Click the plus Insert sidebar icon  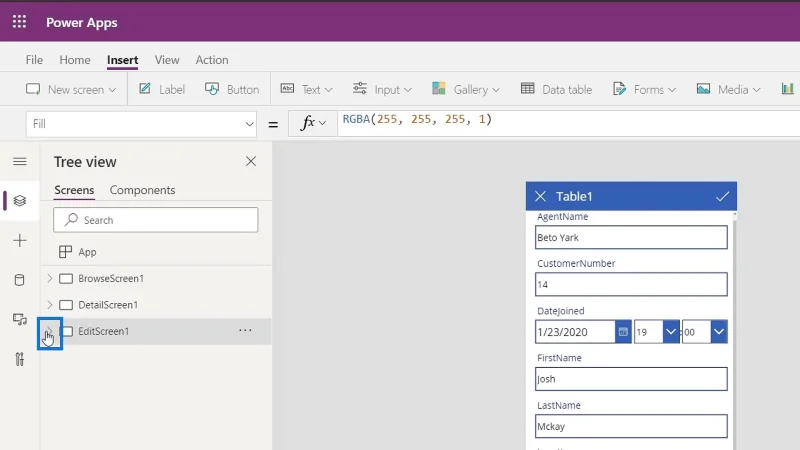(20, 240)
